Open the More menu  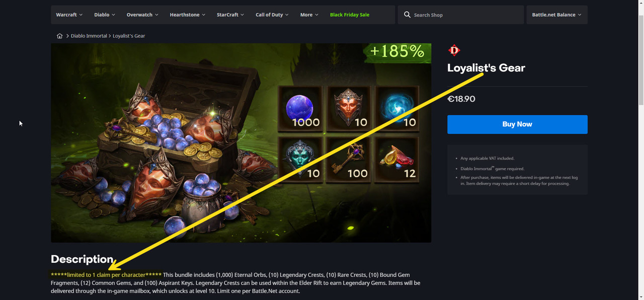click(x=309, y=15)
